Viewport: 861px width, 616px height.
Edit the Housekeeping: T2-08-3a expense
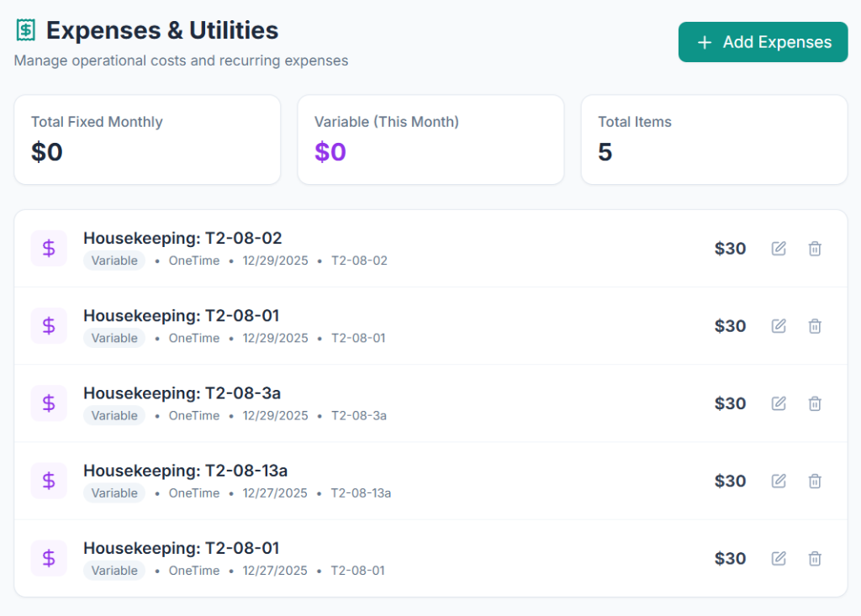pyautogui.click(x=778, y=403)
